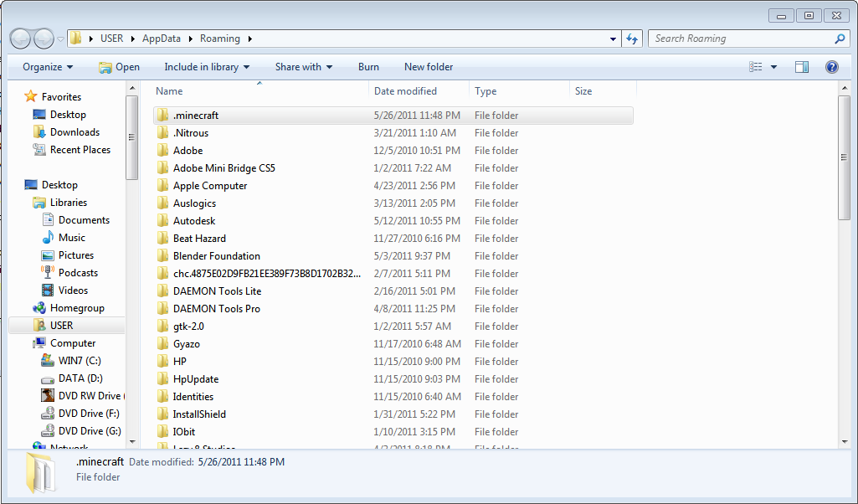Open DVD RW Drive in navigation pane
Image resolution: width=858 pixels, height=504 pixels.
(83, 396)
